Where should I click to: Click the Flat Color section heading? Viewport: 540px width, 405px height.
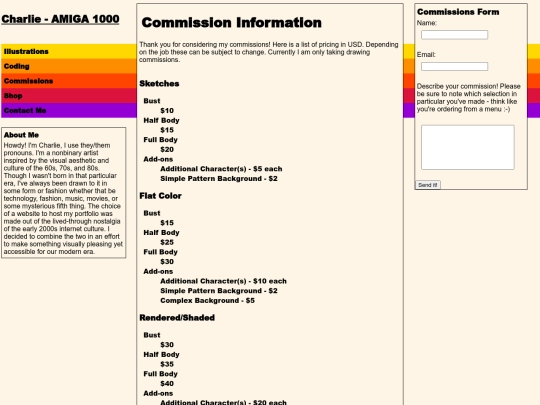tap(160, 196)
